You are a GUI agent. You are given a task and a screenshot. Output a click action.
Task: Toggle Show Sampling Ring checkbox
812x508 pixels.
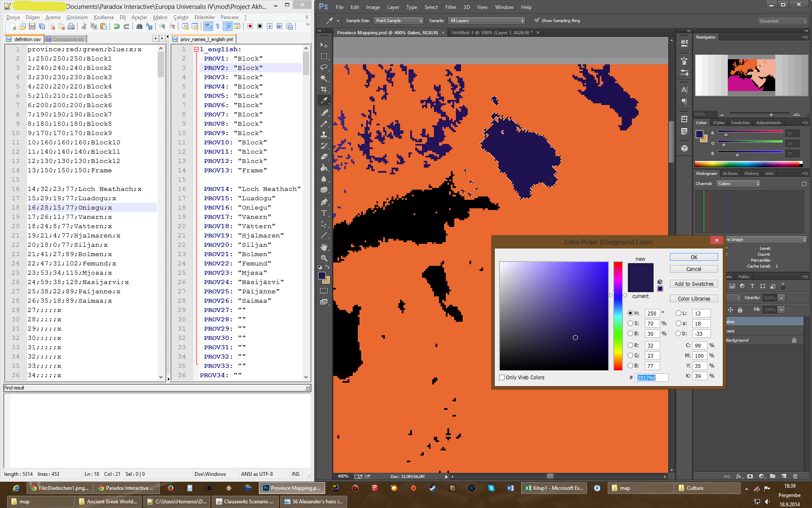click(537, 20)
